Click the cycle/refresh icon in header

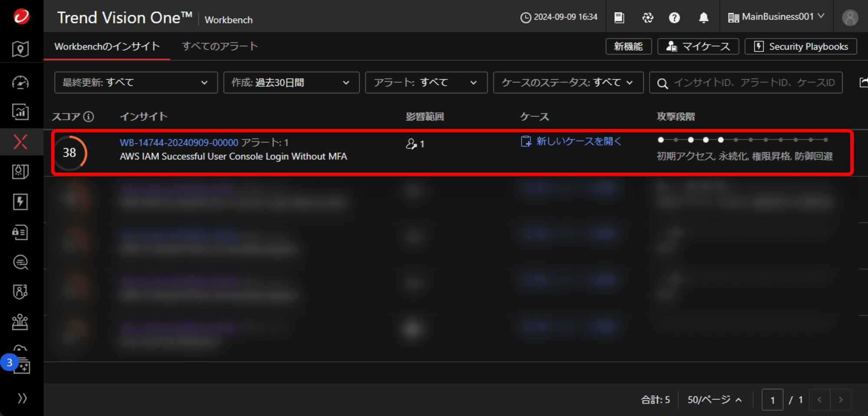tap(648, 17)
